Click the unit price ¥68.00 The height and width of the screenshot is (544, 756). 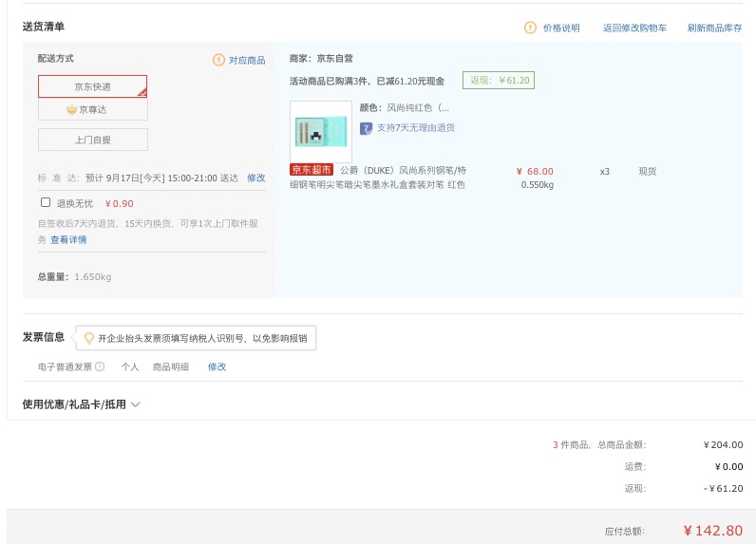[x=535, y=171]
